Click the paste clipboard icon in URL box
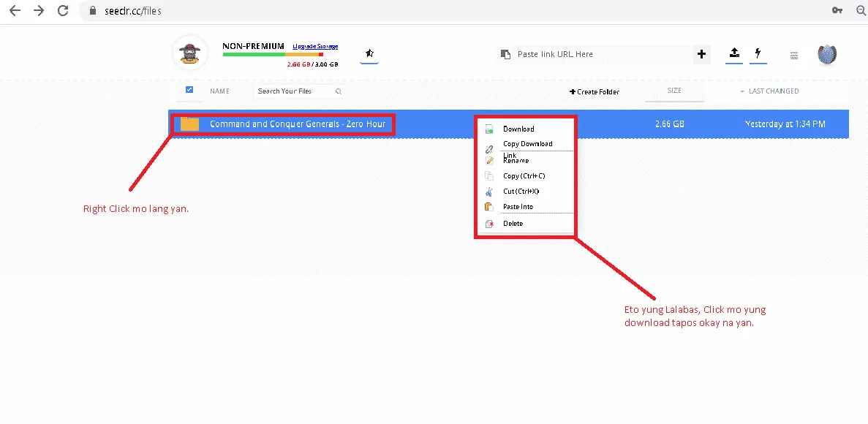 [505, 54]
